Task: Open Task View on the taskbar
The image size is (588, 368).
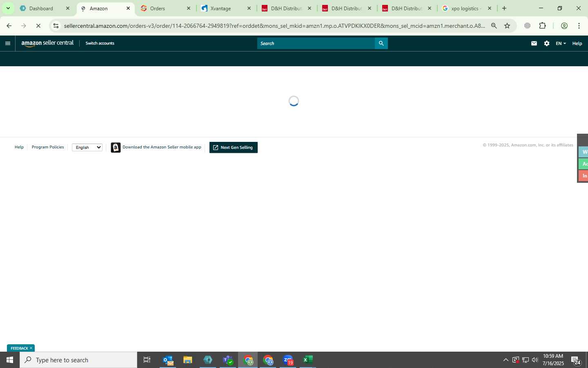Action: click(x=147, y=360)
